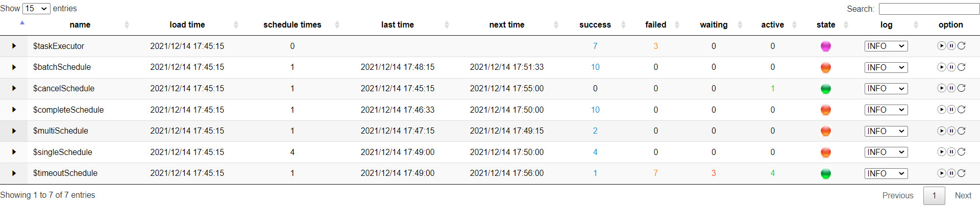Image resolution: width=980 pixels, height=207 pixels.
Task: Start the $timeoutSchedule task
Action: (942, 173)
